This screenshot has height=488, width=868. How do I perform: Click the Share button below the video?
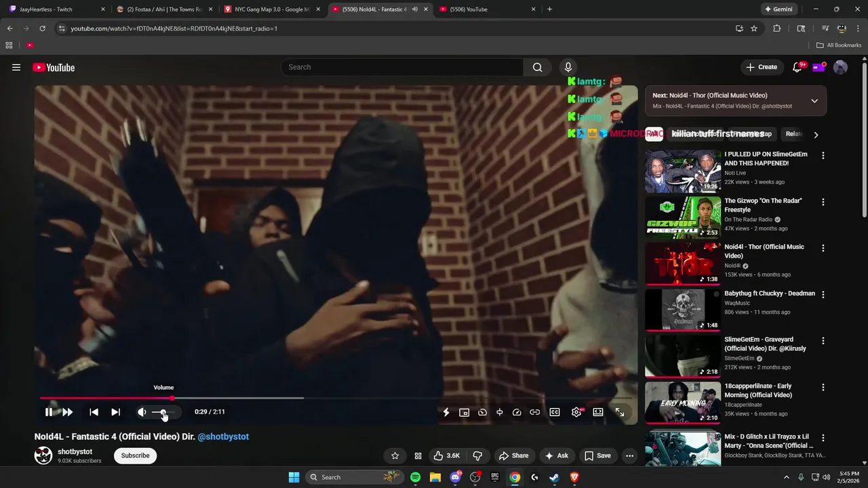coord(513,455)
